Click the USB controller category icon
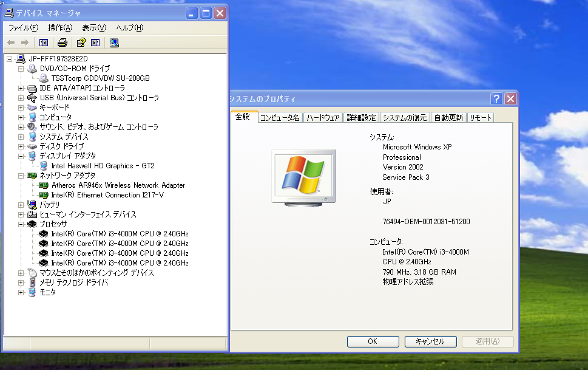The image size is (588, 370). tap(32, 98)
